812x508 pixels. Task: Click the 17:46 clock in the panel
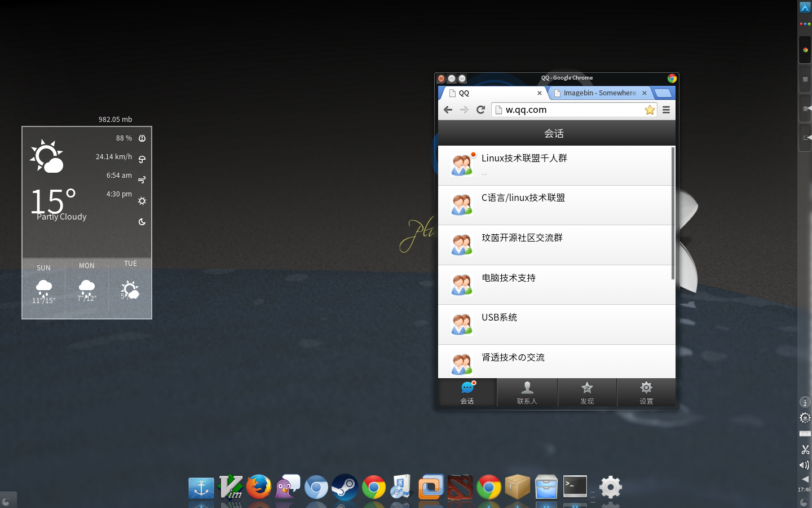805,490
